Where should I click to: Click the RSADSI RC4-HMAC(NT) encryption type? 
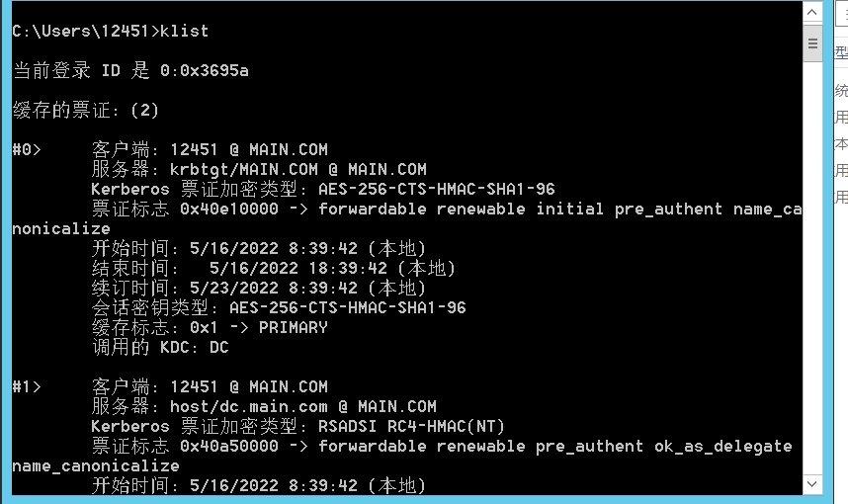click(x=411, y=426)
